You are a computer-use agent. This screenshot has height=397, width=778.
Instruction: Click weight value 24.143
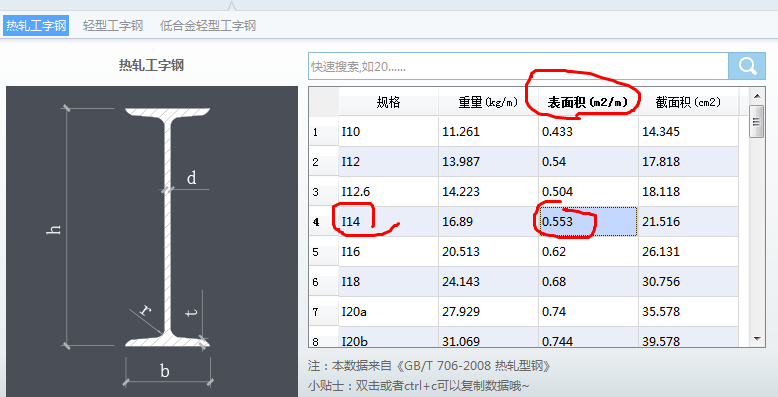pyautogui.click(x=488, y=282)
